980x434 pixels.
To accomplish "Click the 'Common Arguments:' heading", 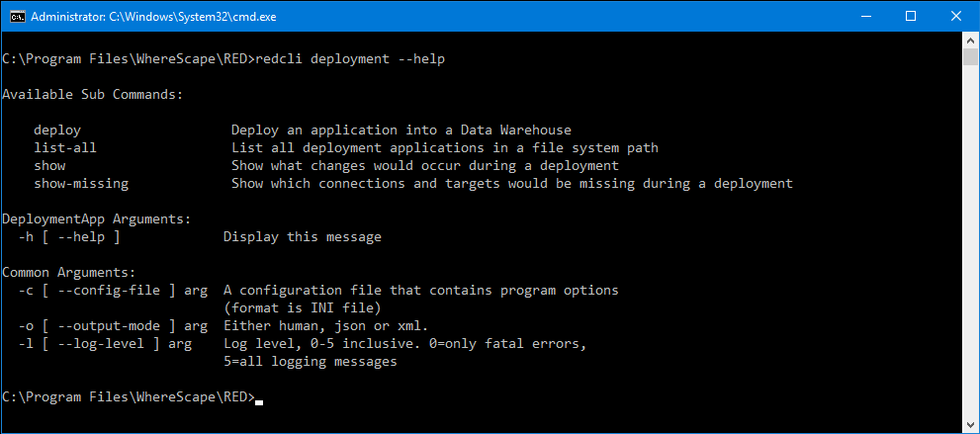I will tap(69, 272).
